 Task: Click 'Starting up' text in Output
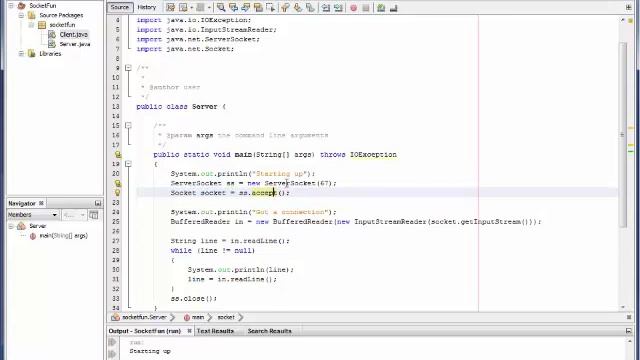click(150, 351)
